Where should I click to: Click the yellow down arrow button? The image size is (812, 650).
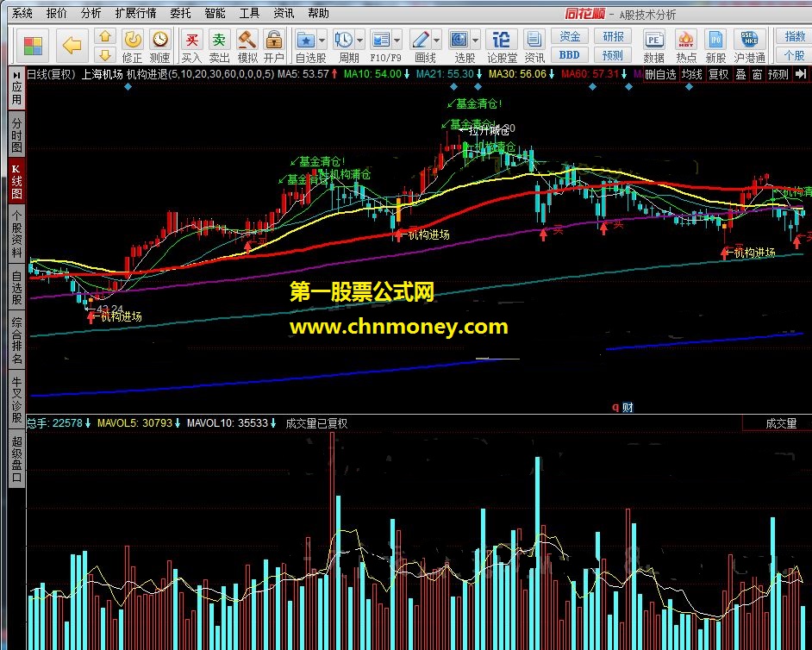point(105,55)
